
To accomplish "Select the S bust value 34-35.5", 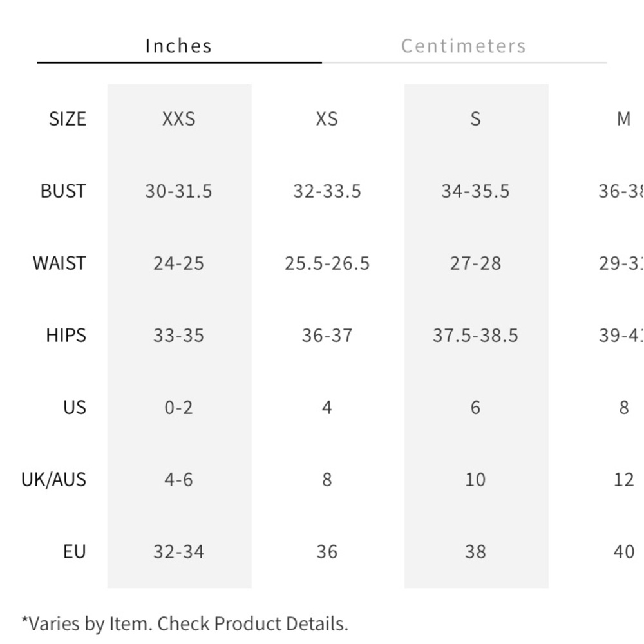I will point(476,191).
